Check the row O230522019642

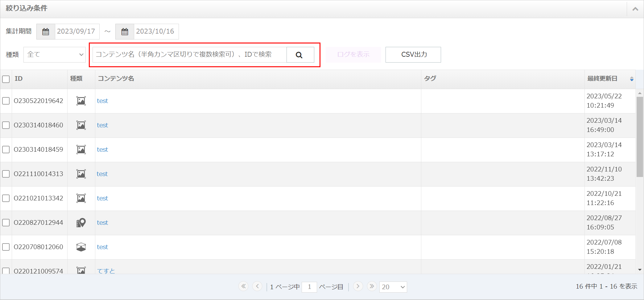click(x=6, y=101)
